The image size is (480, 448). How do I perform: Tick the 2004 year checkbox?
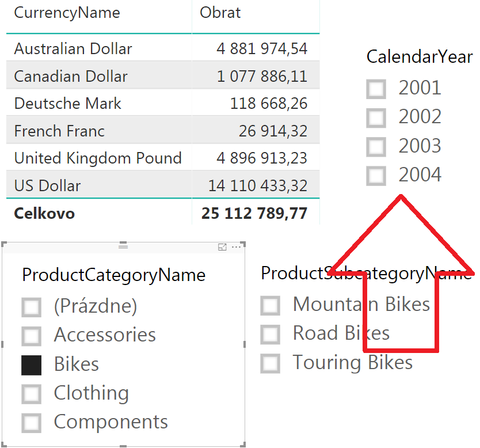376,176
